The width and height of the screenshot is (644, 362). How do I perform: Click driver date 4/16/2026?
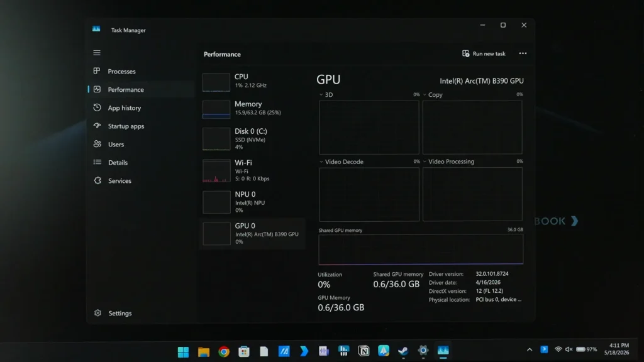click(488, 282)
